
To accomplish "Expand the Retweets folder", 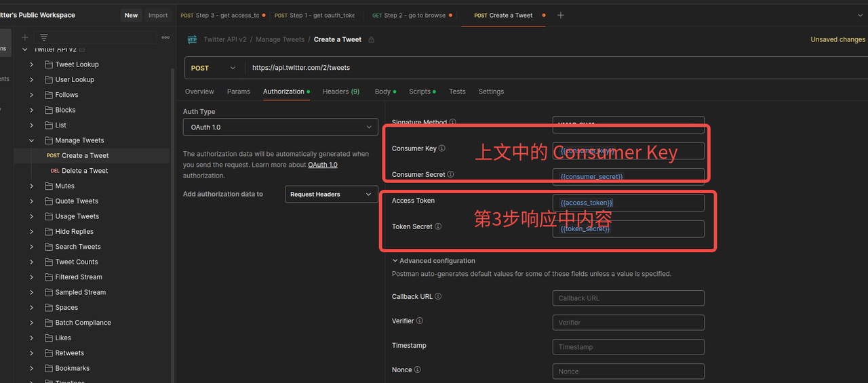I will click(x=31, y=353).
